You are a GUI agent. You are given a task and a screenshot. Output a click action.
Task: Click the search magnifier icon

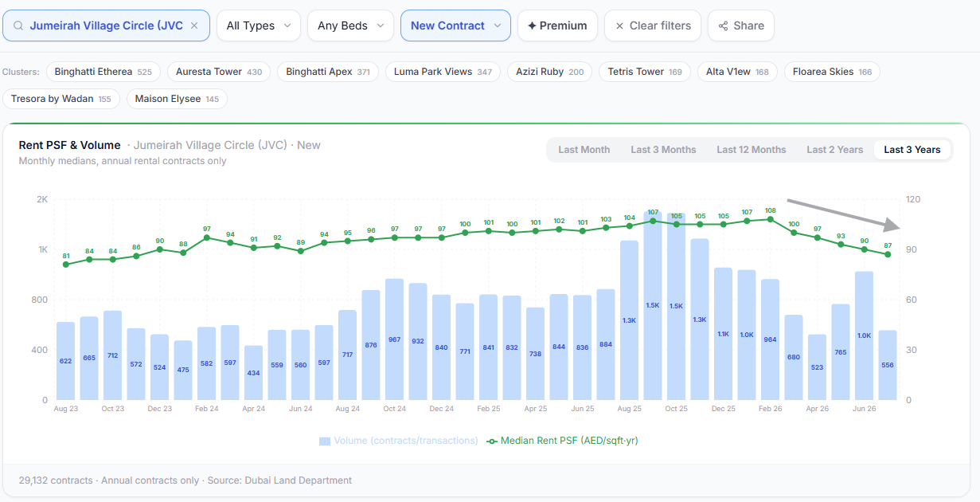18,25
